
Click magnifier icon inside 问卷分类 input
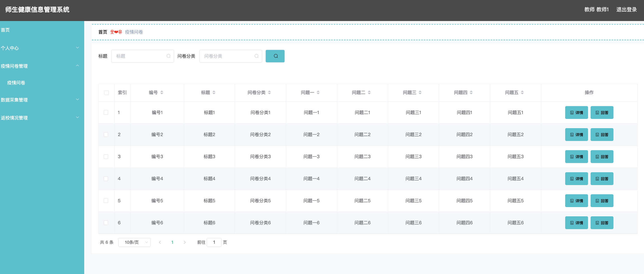coord(257,56)
